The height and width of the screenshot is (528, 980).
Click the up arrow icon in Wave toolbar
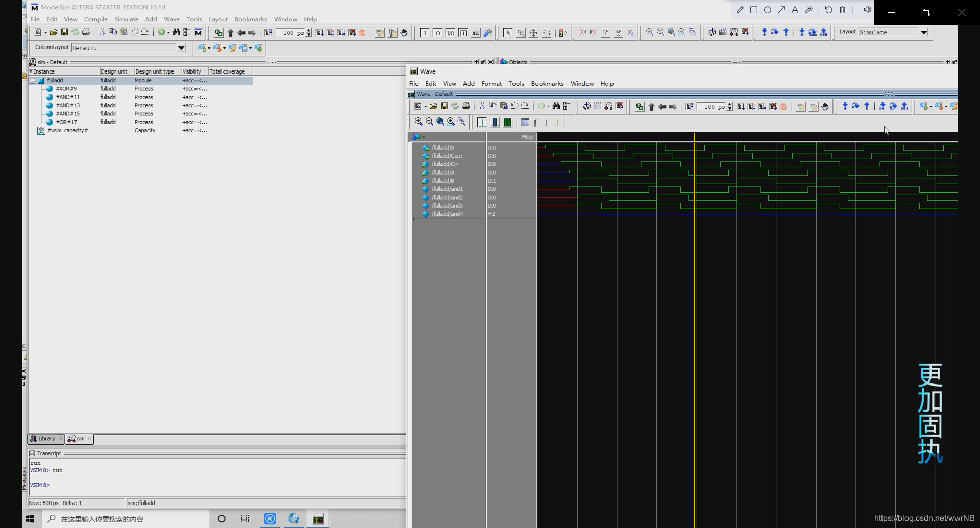pyautogui.click(x=651, y=107)
